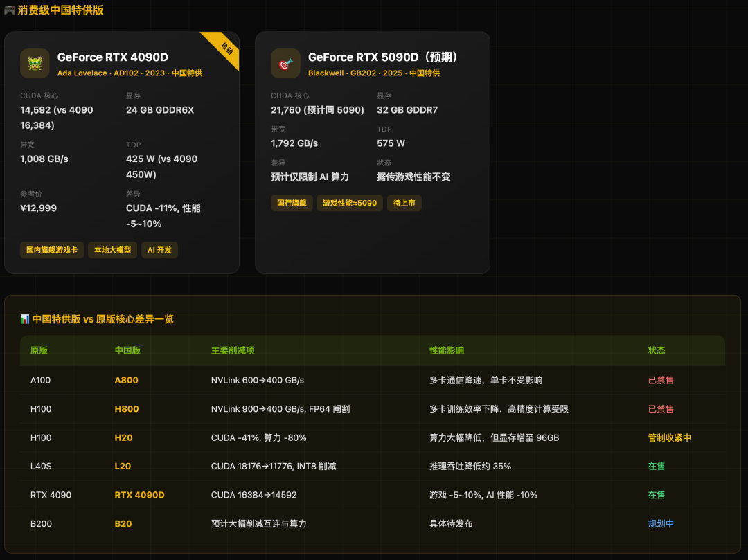Image resolution: width=748 pixels, height=560 pixels.
Task: Click the ¥12,999 reference price
Action: (x=38, y=208)
